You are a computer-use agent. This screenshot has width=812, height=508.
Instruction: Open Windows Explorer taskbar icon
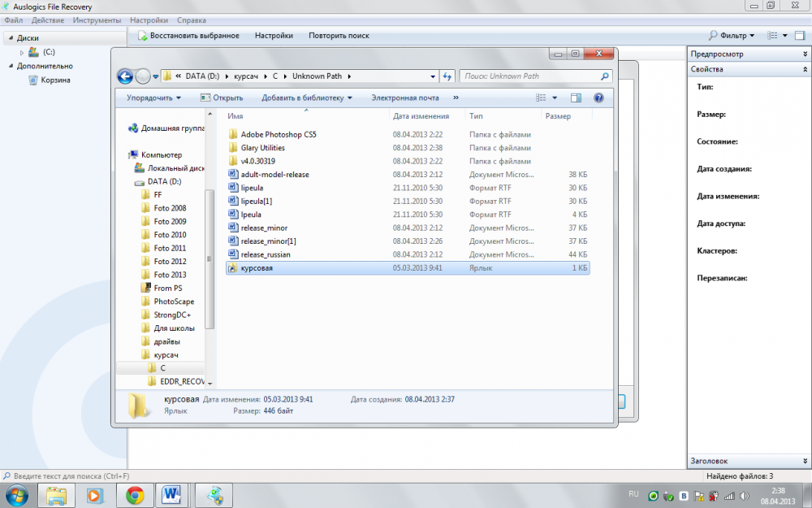[56, 496]
